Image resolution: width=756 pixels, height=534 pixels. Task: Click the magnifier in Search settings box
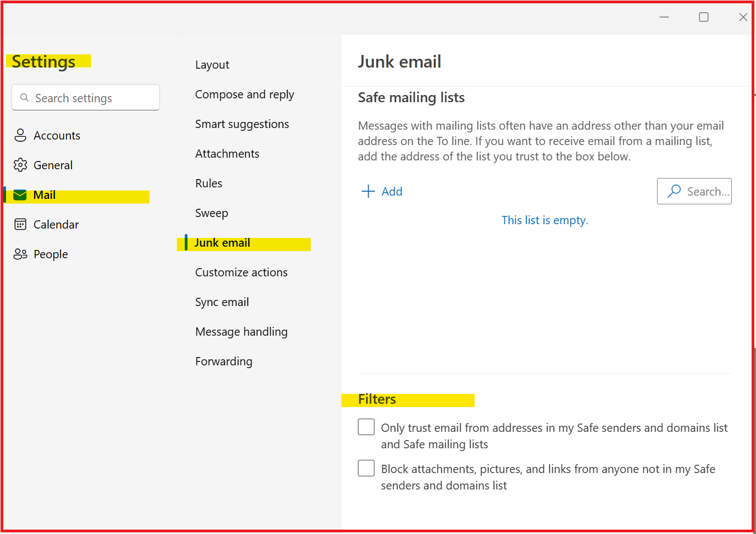tap(24, 97)
